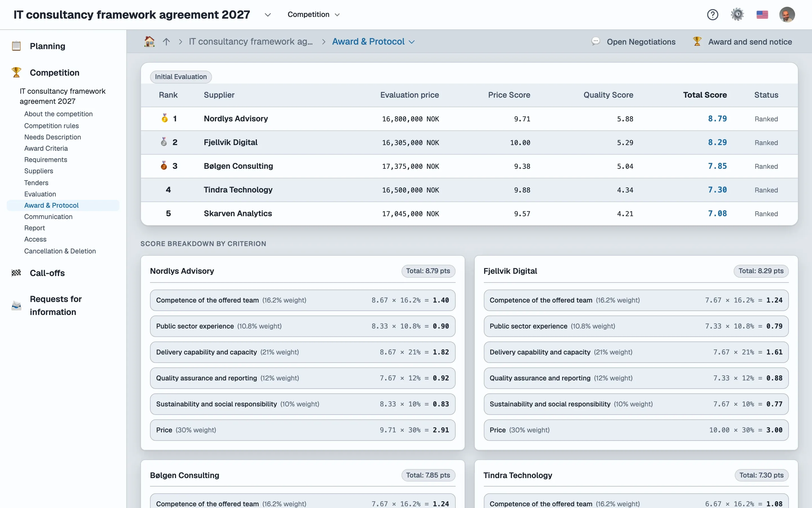The height and width of the screenshot is (508, 812).
Task: Open user profile avatar
Action: (787, 14)
